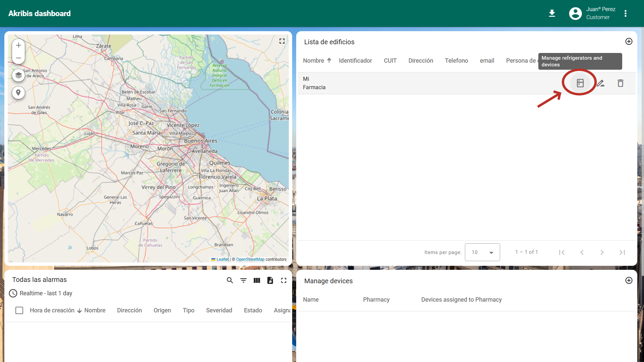
Task: Open the OpenStreetMap attribution link
Action: tap(250, 259)
